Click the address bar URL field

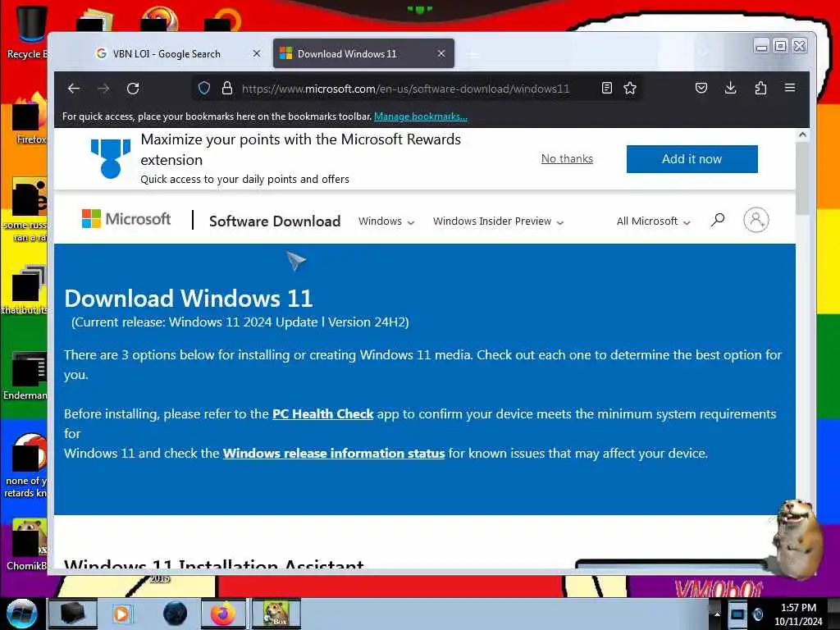(x=405, y=89)
